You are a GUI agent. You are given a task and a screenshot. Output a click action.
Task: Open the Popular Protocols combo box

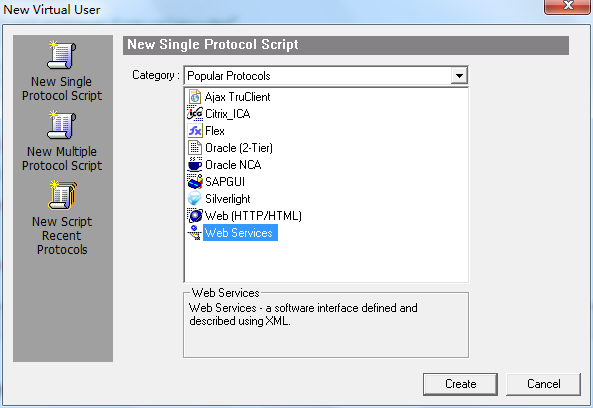click(326, 76)
